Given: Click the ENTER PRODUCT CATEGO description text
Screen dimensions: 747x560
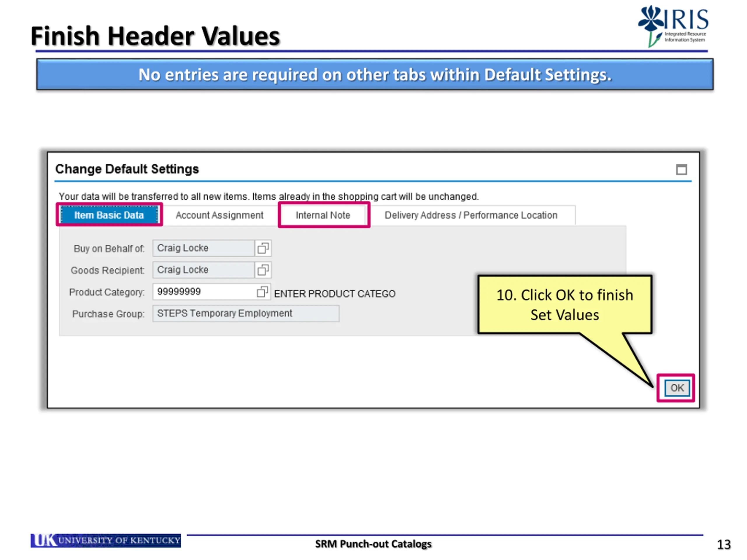Looking at the screenshot, I should click(335, 294).
